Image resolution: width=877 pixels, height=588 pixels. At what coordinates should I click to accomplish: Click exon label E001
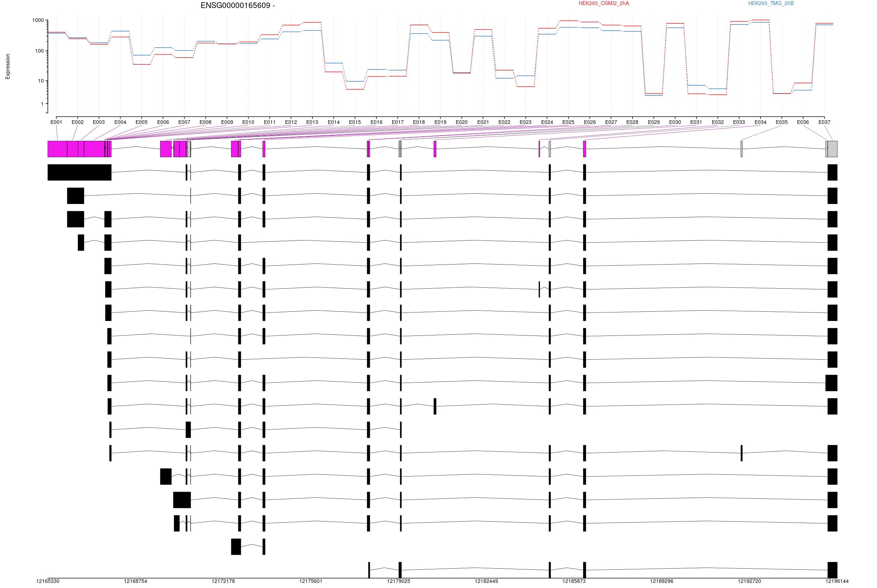(x=56, y=122)
